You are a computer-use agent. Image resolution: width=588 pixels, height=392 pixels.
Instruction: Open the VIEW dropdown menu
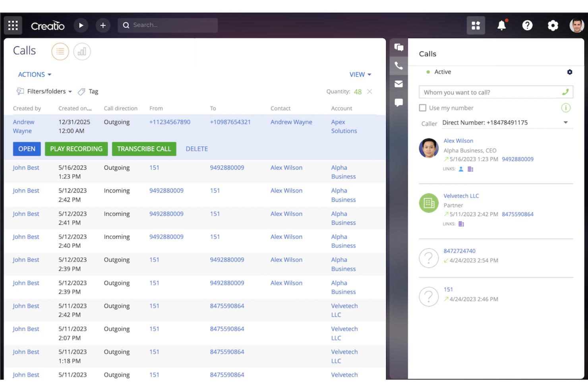tap(360, 75)
